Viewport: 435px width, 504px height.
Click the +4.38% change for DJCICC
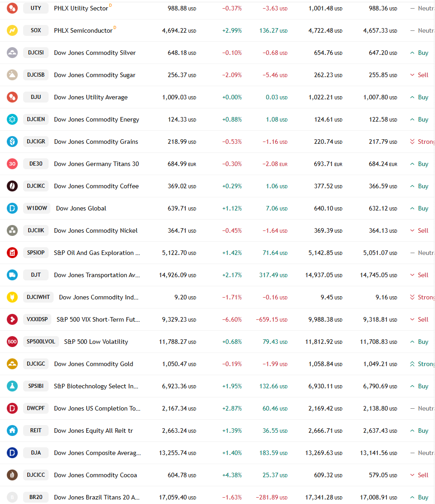pyautogui.click(x=232, y=475)
